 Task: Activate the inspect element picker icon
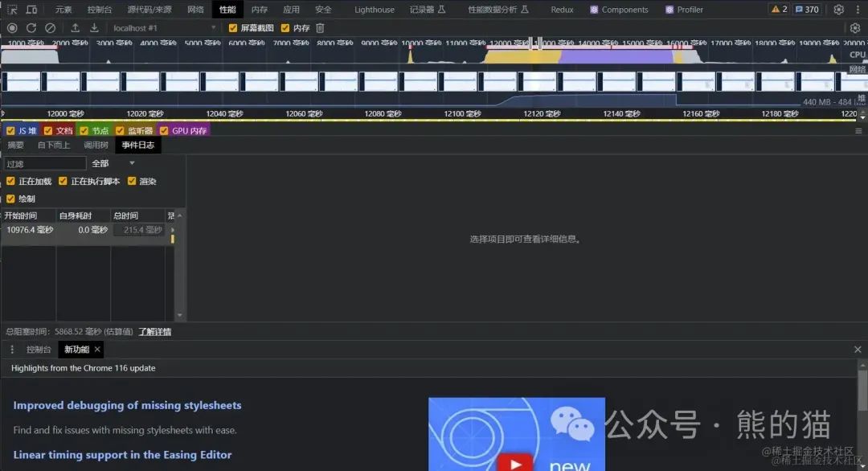[12, 10]
